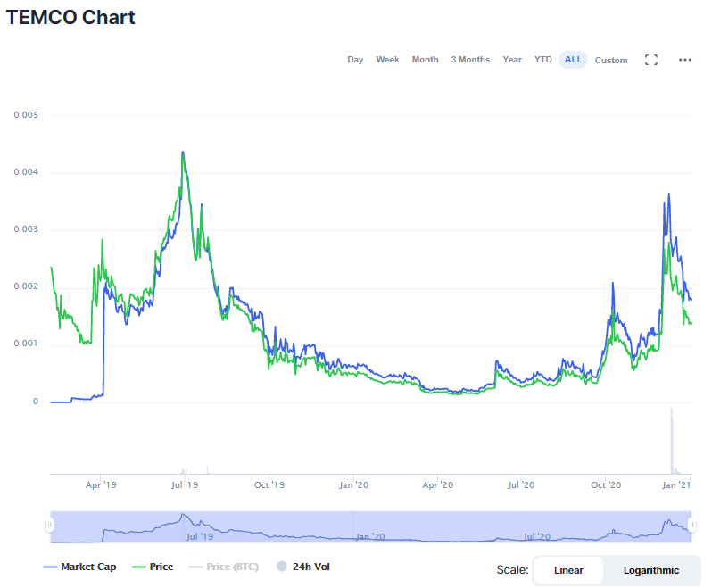Toggle Price series in legend

153,567
